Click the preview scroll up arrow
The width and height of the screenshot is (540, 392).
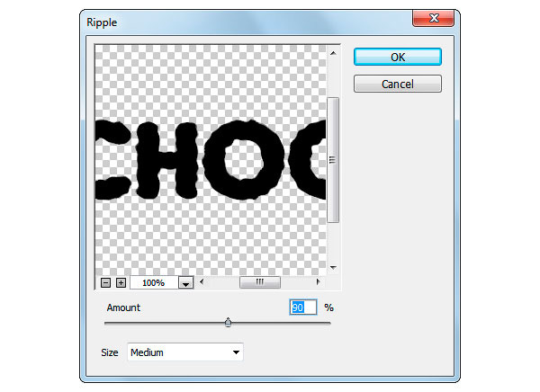pyautogui.click(x=333, y=53)
